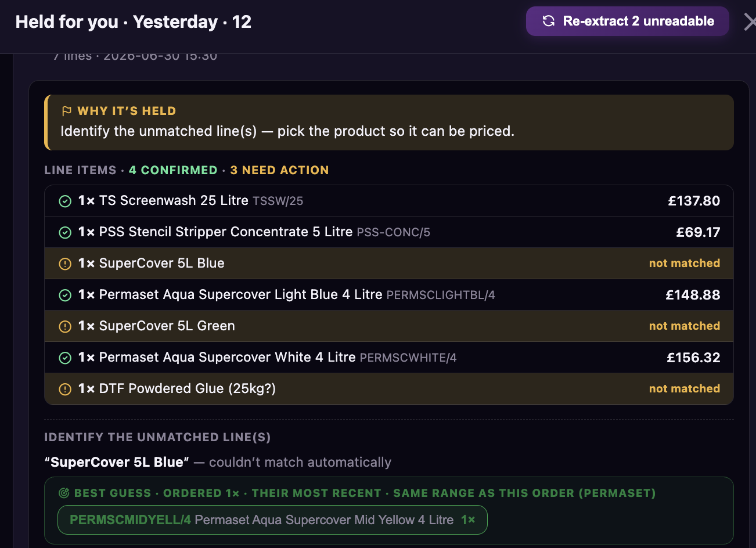Select the Permaset Aqua Supercover Light Blue line
The width and height of the screenshot is (756, 548).
(389, 295)
